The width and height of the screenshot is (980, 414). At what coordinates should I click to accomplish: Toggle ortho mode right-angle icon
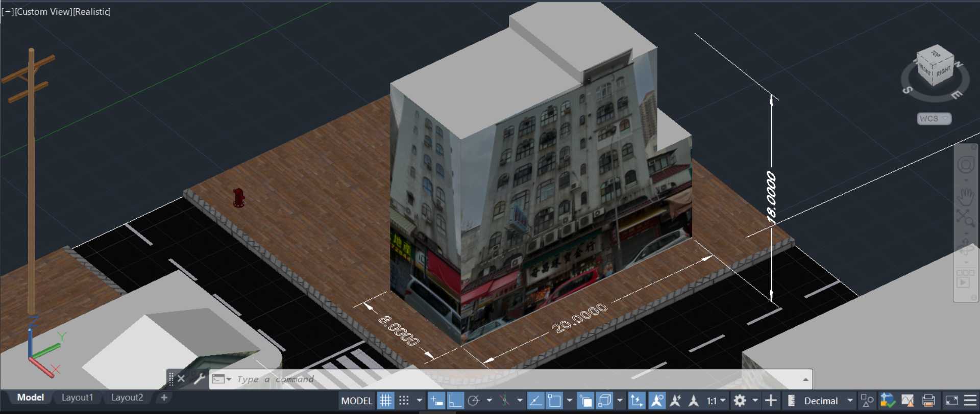tap(455, 401)
